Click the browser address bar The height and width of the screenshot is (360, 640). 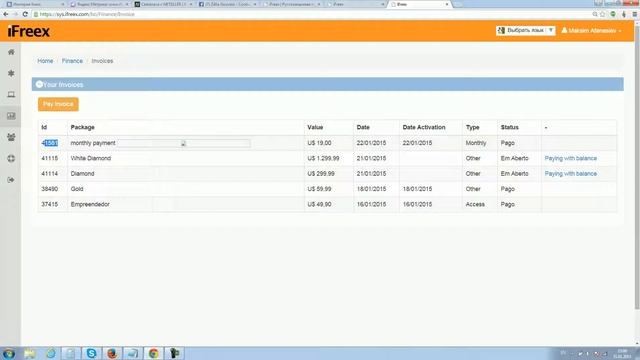click(x=310, y=14)
